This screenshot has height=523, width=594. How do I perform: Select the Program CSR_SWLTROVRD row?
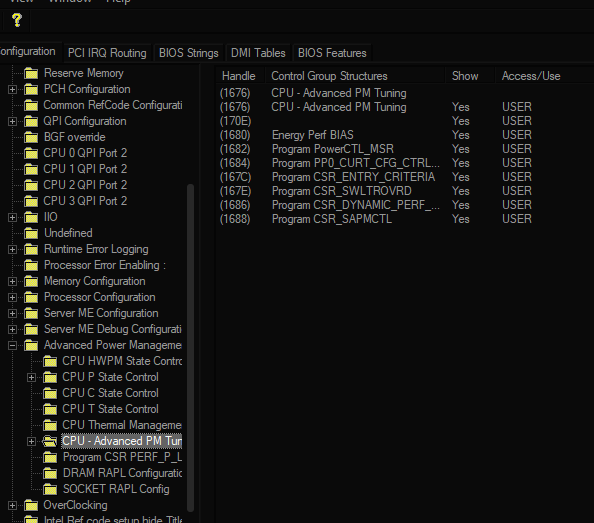tap(405, 191)
